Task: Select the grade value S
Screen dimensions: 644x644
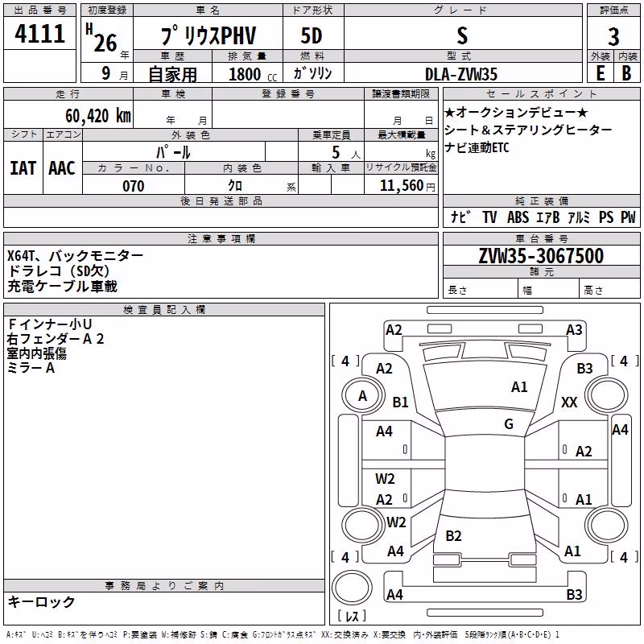Action: [x=462, y=35]
